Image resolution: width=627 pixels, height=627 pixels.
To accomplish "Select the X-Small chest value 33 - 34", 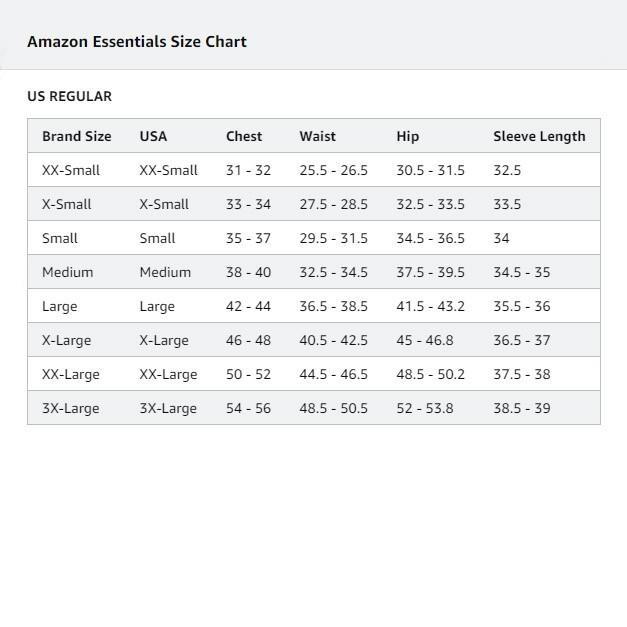I will (x=248, y=204).
